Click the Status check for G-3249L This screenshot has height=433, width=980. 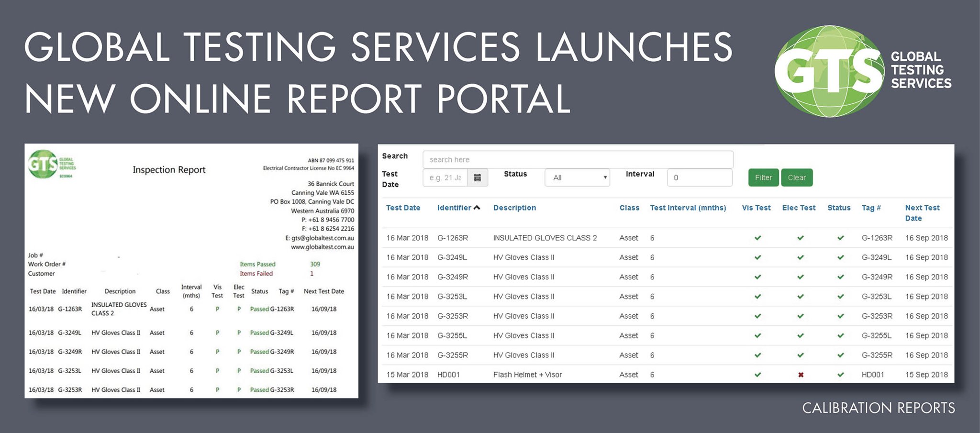click(x=839, y=257)
